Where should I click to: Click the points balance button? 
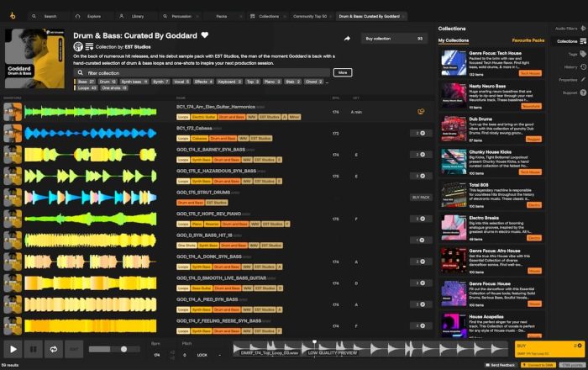[x=572, y=365]
